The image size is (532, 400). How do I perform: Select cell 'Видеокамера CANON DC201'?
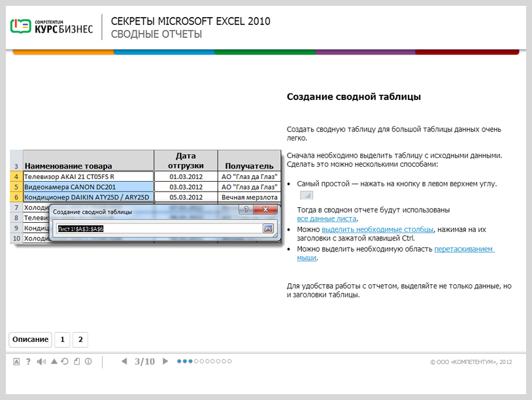88,187
